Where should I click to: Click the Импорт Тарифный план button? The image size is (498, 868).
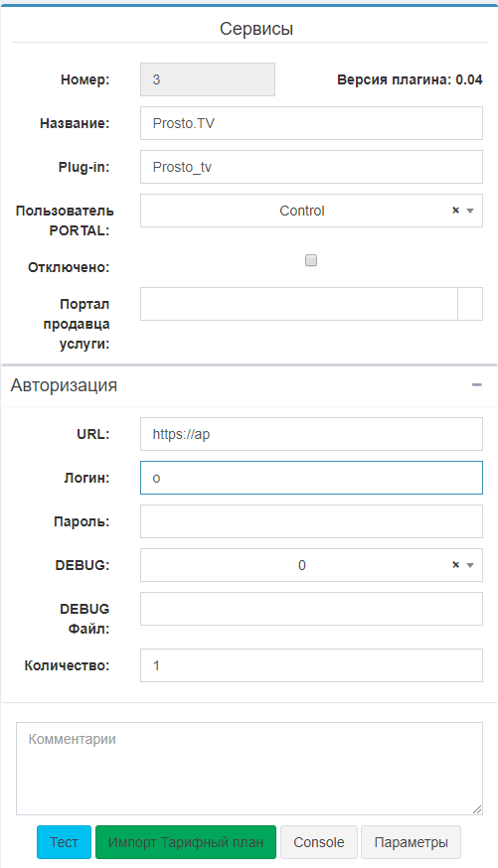pyautogui.click(x=186, y=842)
